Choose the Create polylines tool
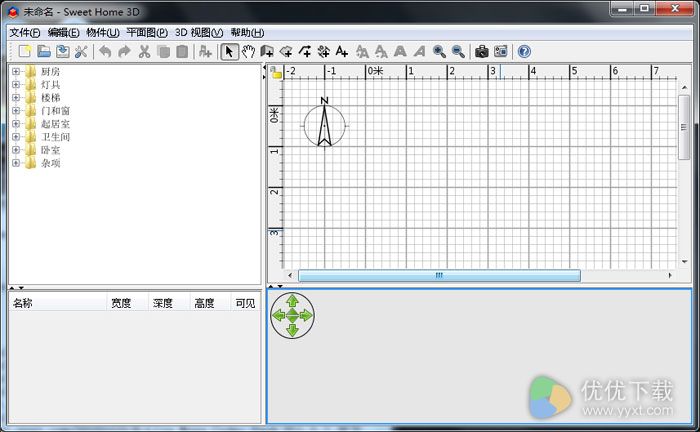The height and width of the screenshot is (432, 700). click(305, 52)
